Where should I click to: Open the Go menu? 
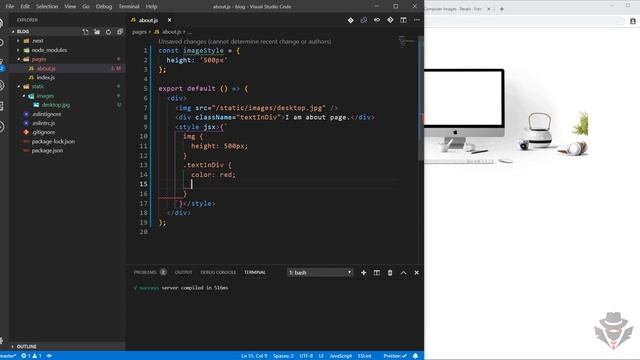(86, 7)
